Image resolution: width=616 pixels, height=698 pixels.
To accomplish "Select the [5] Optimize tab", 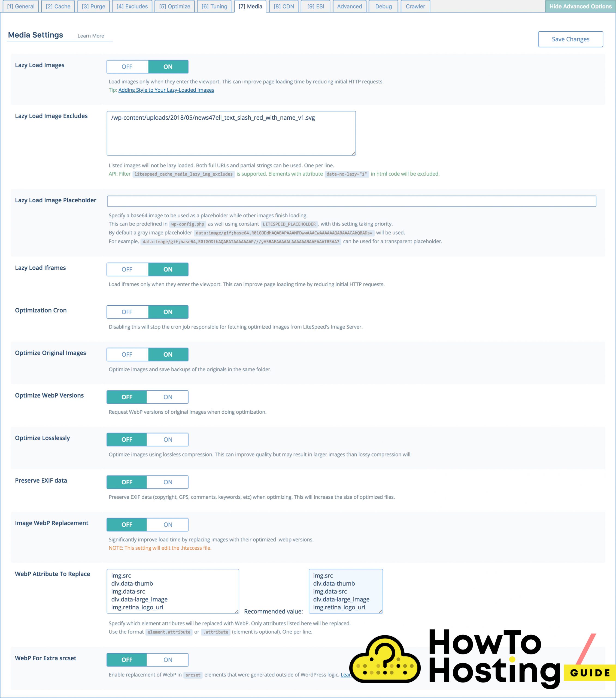I will click(172, 6).
